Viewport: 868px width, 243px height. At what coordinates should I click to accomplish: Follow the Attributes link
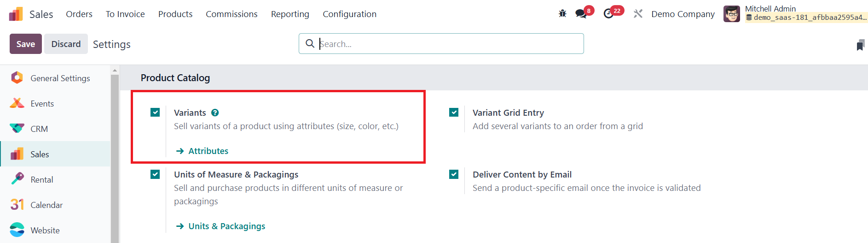(208, 151)
